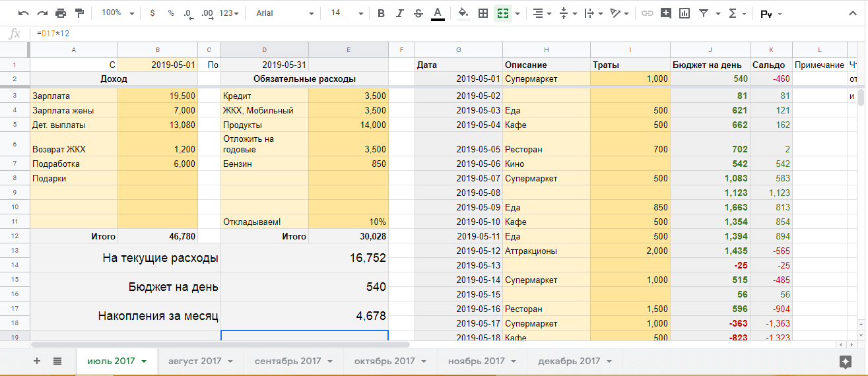This screenshot has height=376, width=868.
Task: Click the formula bar input field
Action: pos(396,33)
